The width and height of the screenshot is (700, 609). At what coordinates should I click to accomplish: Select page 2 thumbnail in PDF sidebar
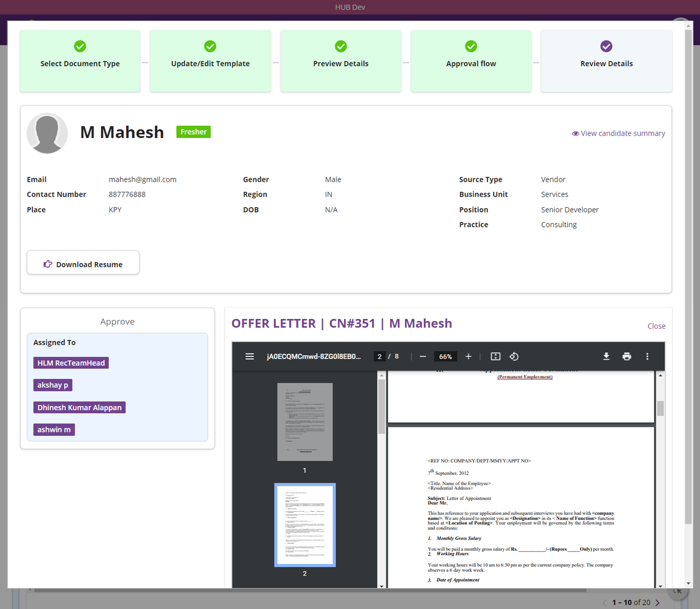pyautogui.click(x=305, y=525)
